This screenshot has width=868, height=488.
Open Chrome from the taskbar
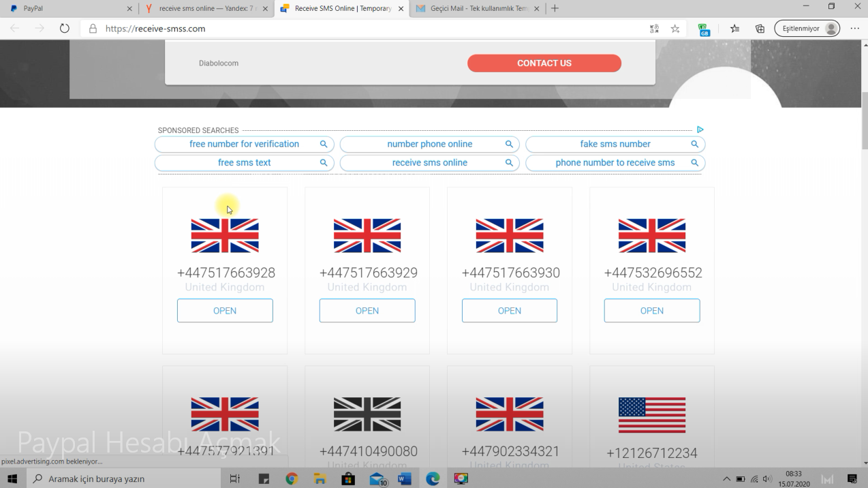click(x=292, y=479)
